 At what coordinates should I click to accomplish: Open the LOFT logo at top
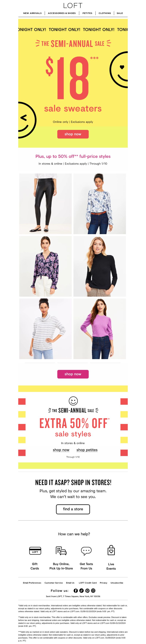tap(73, 5)
